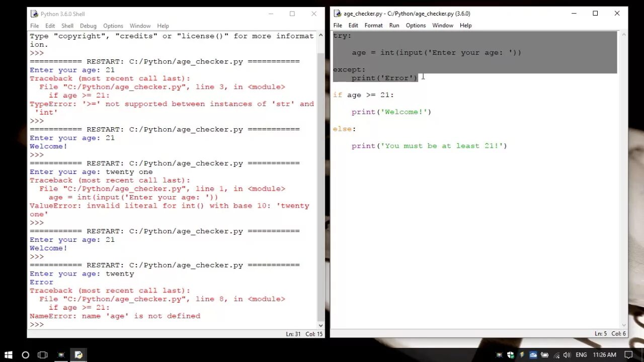644x362 pixels.
Task: Open the blue cloud tray icon
Action: [533, 354]
